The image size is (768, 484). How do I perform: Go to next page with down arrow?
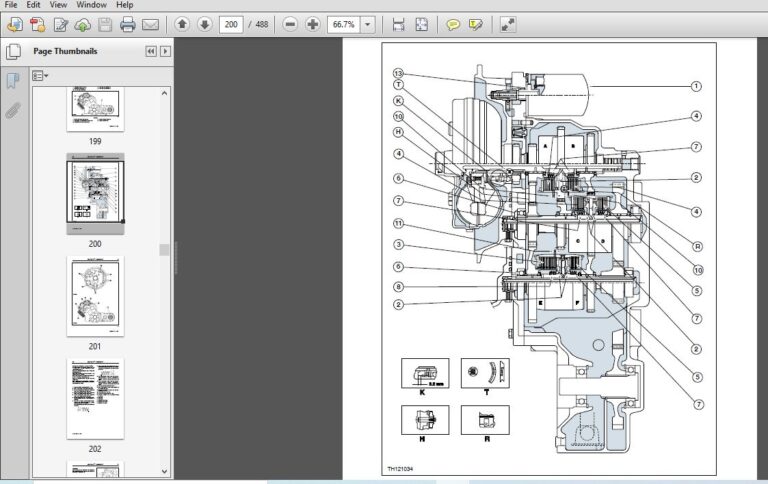(x=205, y=24)
